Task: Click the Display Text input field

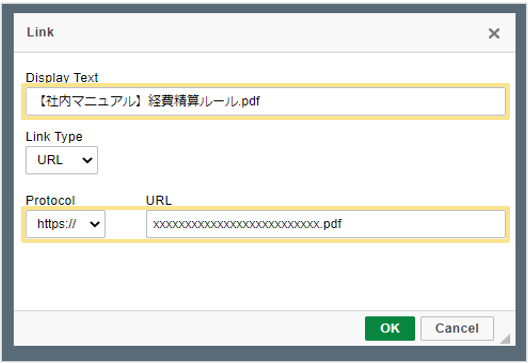Action: click(x=266, y=101)
